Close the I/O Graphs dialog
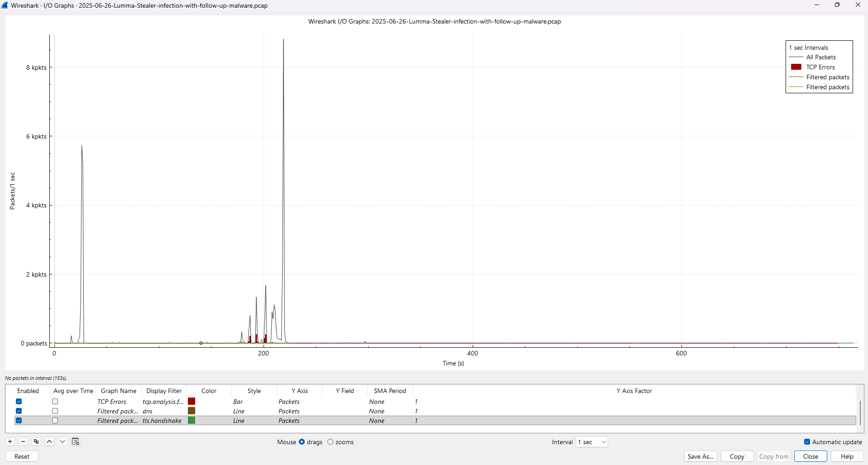 pyautogui.click(x=810, y=456)
